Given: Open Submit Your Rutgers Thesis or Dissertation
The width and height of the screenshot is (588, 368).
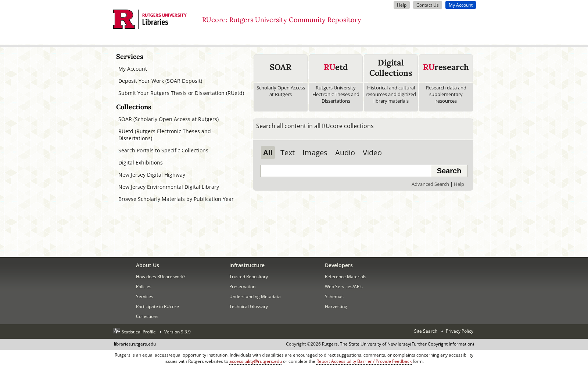Looking at the screenshot, I should tap(181, 93).
